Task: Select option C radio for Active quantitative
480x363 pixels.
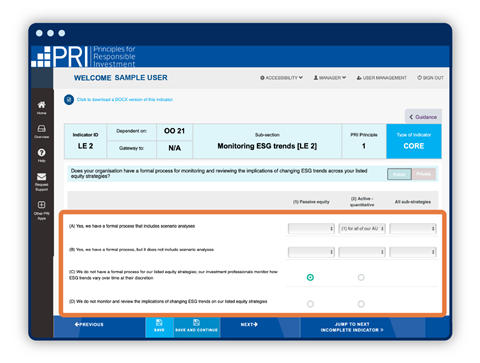Action: (361, 277)
